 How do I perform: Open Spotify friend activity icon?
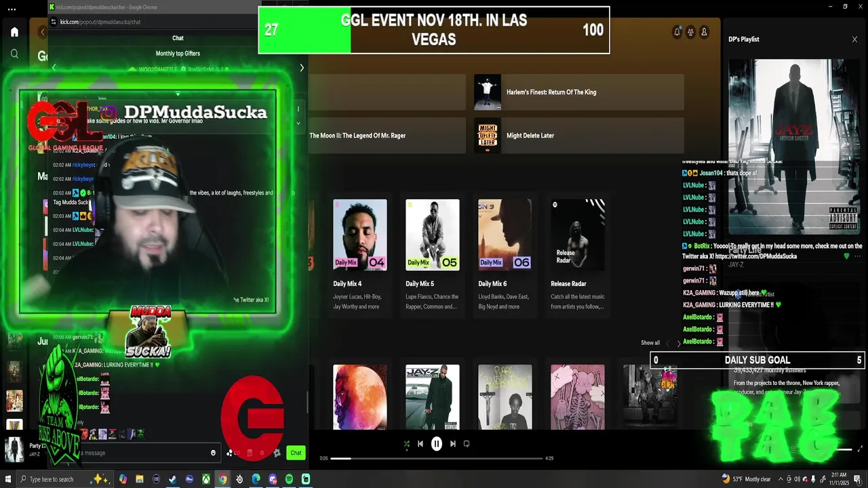(x=690, y=32)
